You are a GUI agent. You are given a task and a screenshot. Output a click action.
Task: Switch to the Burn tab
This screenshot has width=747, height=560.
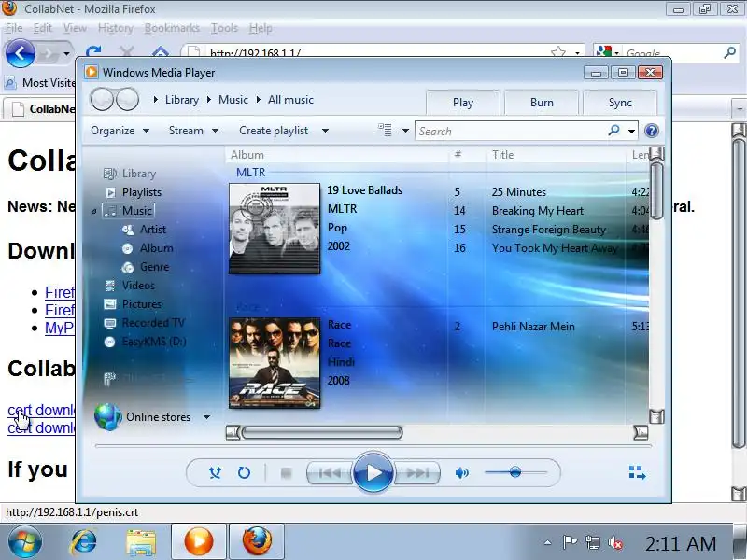point(542,103)
